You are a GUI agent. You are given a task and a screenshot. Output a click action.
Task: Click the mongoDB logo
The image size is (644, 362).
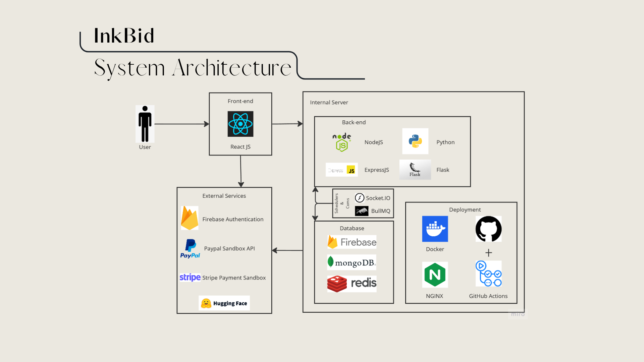352,262
